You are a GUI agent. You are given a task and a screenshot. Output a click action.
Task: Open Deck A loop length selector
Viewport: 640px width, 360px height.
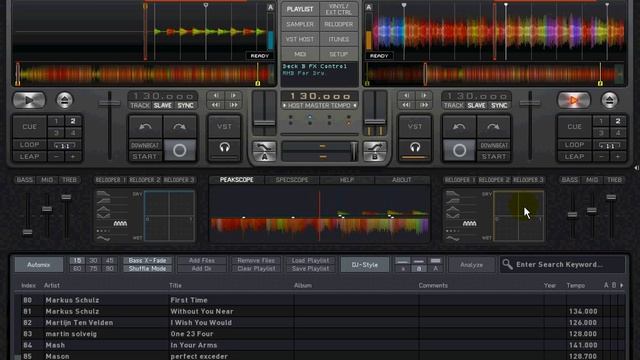tap(64, 145)
